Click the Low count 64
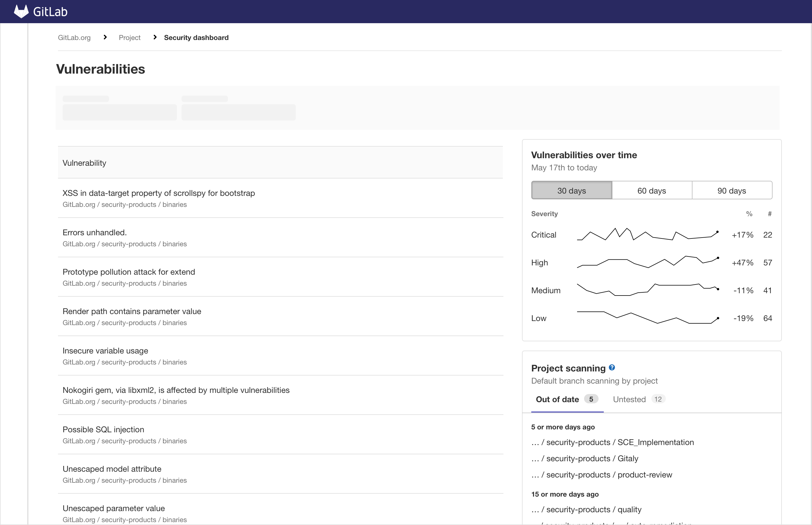The image size is (812, 525). point(768,318)
